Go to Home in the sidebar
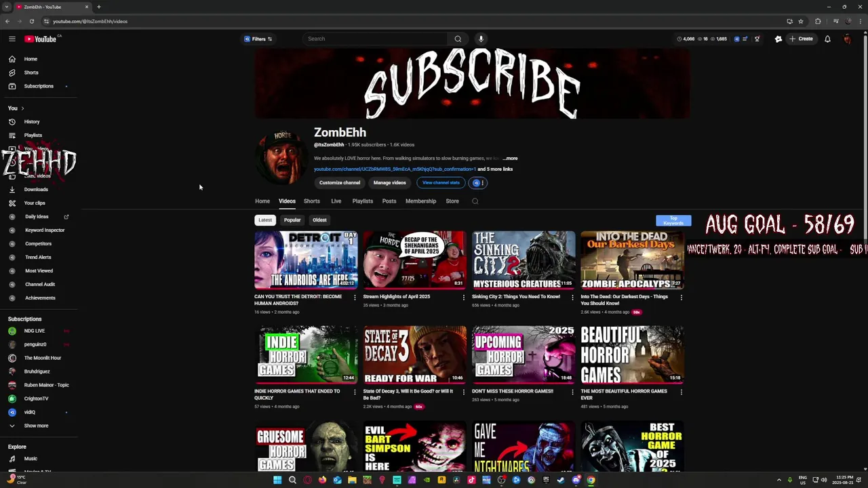 (x=31, y=59)
